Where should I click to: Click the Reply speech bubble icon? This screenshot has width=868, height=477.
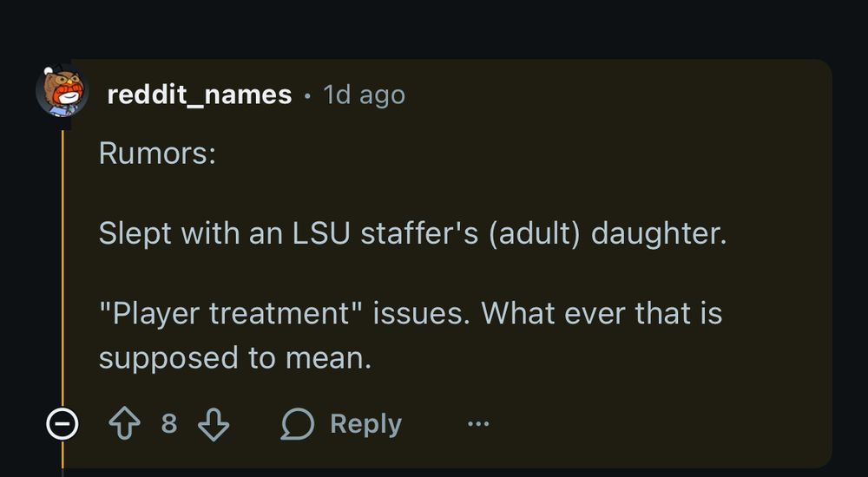pos(297,424)
